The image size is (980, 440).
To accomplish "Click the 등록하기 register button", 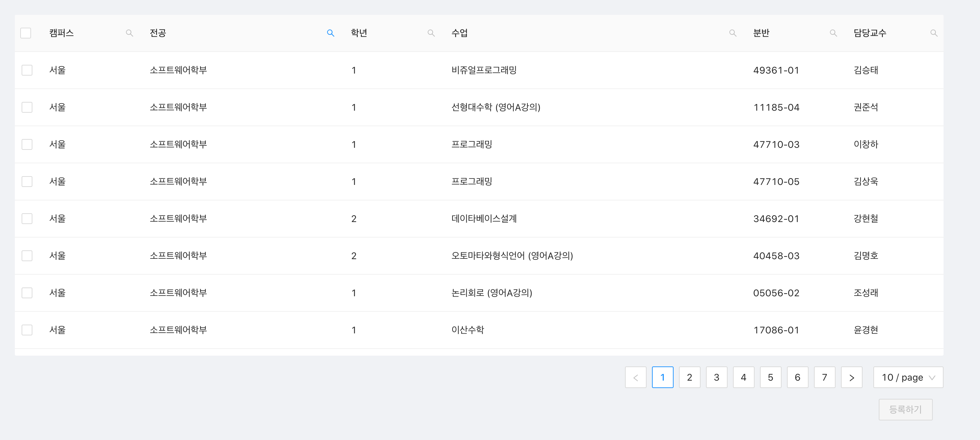I will [x=905, y=409].
